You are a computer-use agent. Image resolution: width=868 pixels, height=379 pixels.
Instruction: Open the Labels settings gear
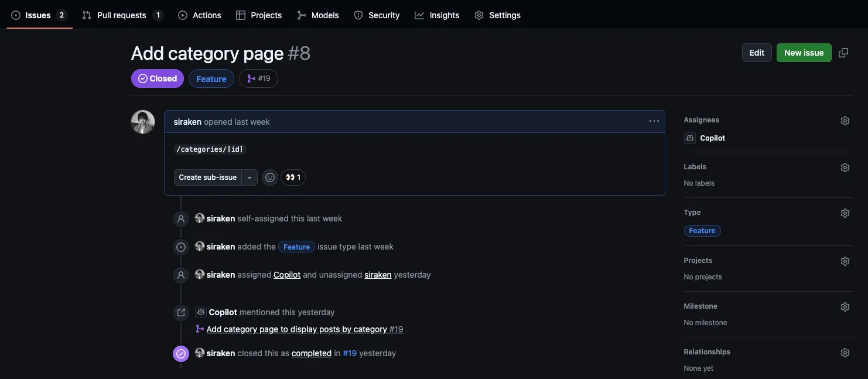[x=845, y=166]
